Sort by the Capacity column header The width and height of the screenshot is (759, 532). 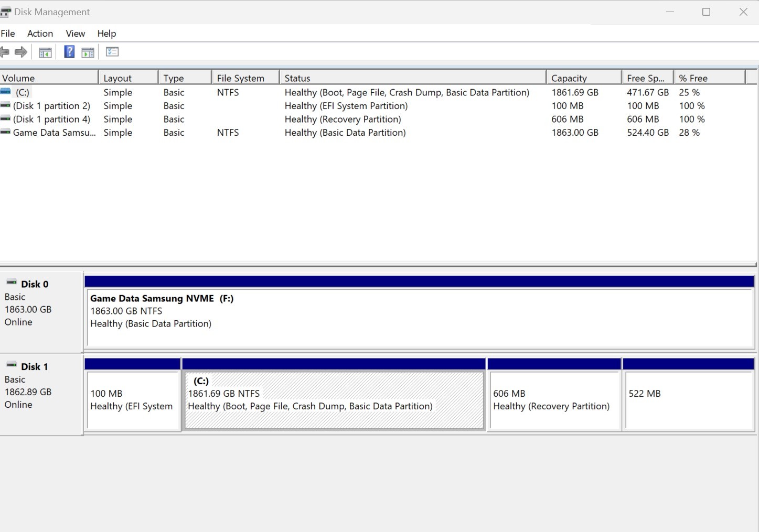(x=584, y=78)
